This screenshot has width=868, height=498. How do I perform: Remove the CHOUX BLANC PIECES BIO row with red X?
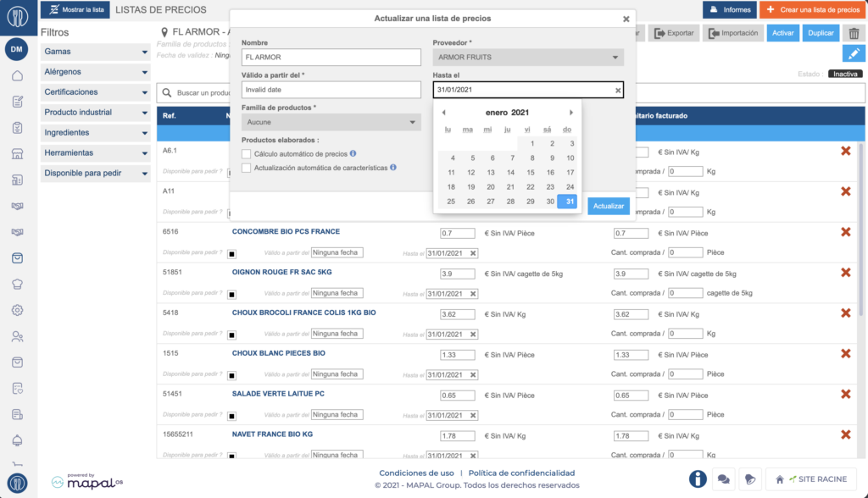tap(845, 353)
